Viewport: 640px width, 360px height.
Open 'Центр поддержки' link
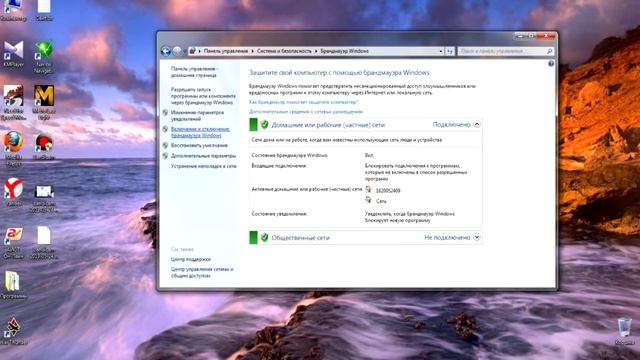(x=191, y=259)
